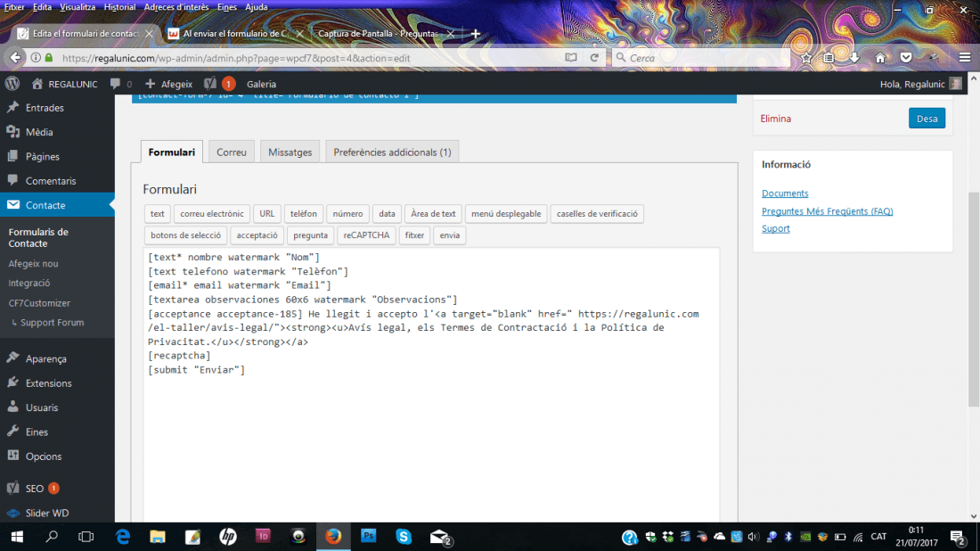980x551 pixels.
Task: Insert Àrea de text tag
Action: click(433, 214)
